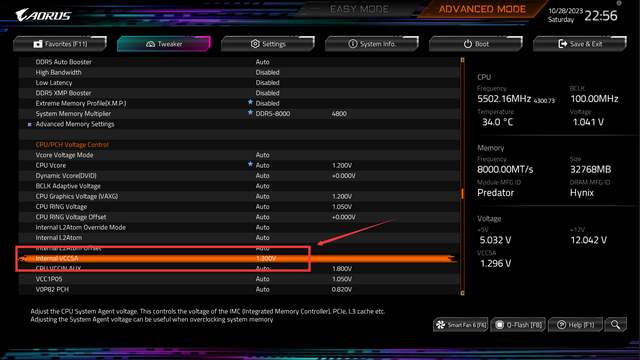Click the orange vertical scrollbar thumb
640x360 pixels.
coord(462,193)
